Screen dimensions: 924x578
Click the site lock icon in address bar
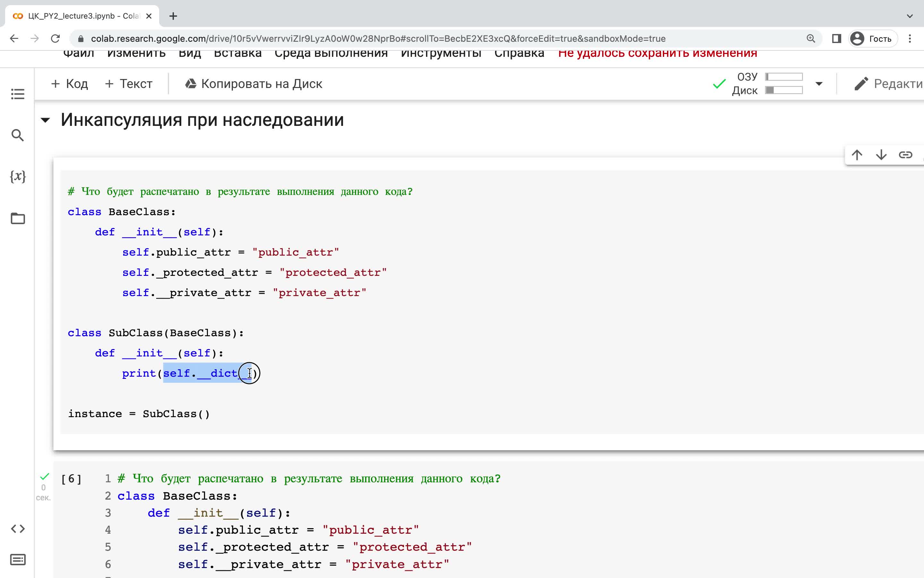(81, 39)
